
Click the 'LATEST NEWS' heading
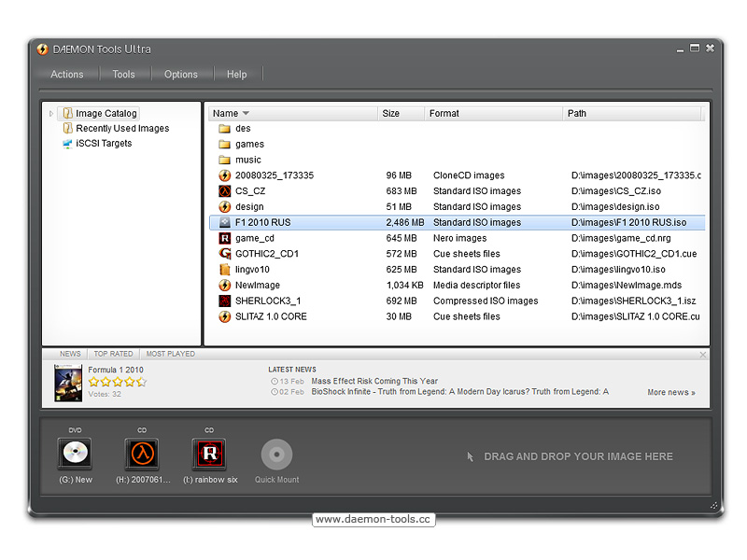click(x=292, y=370)
